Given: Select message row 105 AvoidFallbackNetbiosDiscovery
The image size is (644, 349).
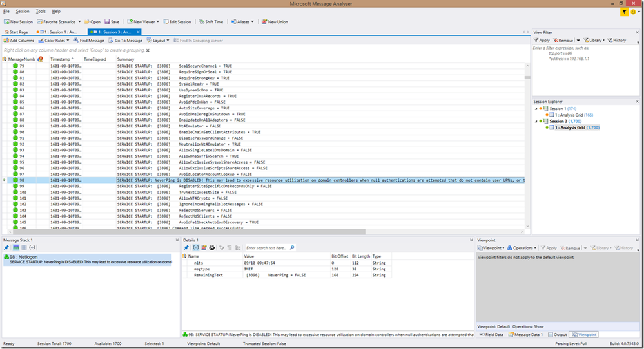Looking at the screenshot, I should pyautogui.click(x=263, y=222).
